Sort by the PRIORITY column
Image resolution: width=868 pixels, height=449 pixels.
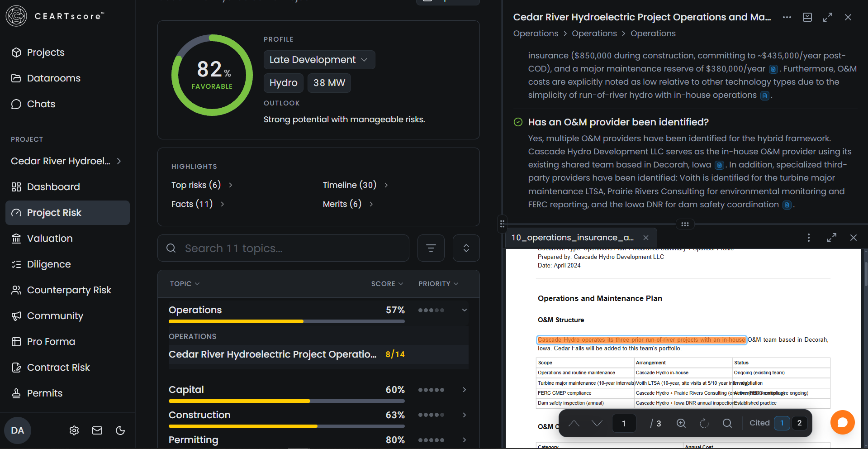tap(438, 284)
